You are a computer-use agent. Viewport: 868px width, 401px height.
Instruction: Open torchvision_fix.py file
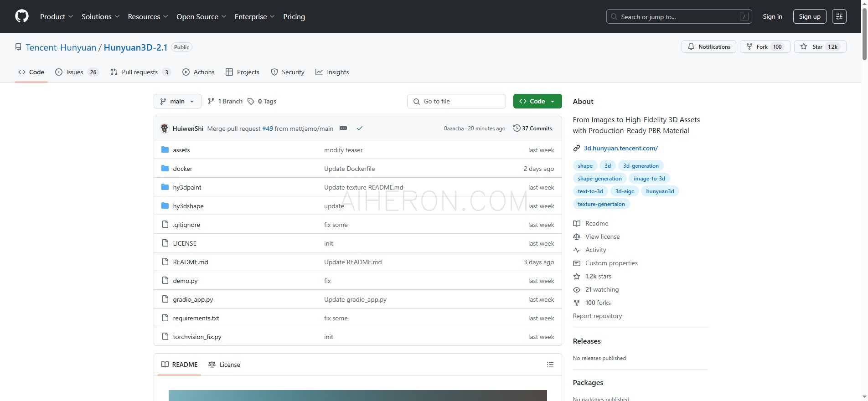(197, 337)
